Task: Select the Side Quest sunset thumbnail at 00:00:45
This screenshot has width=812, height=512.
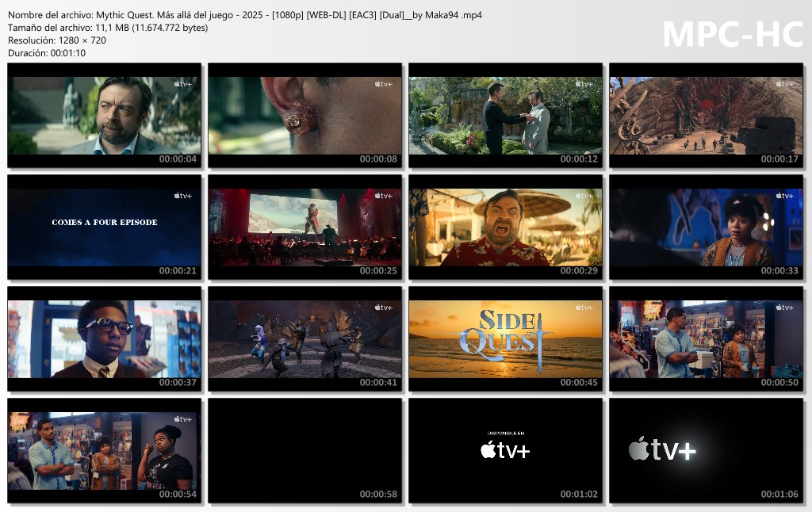Action: click(x=505, y=339)
